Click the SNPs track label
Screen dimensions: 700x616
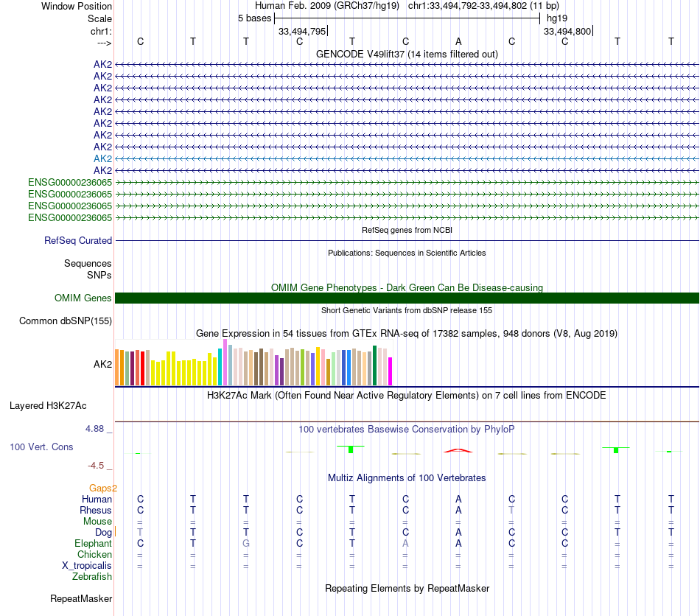point(99,275)
